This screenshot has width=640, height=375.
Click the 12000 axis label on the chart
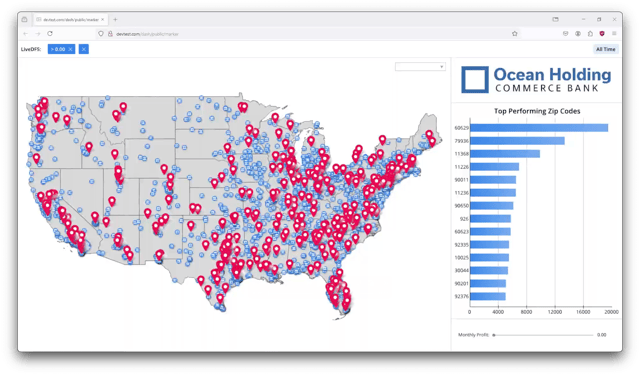point(555,312)
